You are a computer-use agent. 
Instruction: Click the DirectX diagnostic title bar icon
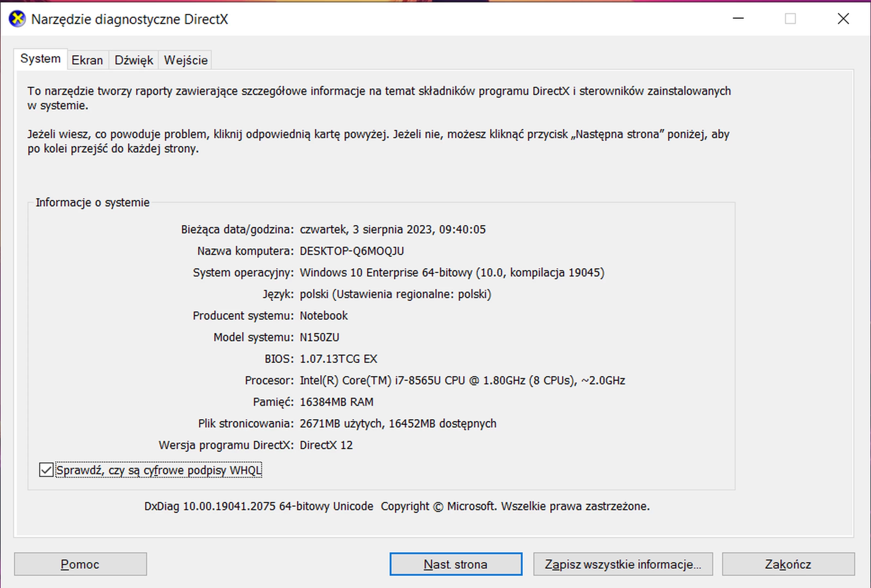tap(17, 19)
